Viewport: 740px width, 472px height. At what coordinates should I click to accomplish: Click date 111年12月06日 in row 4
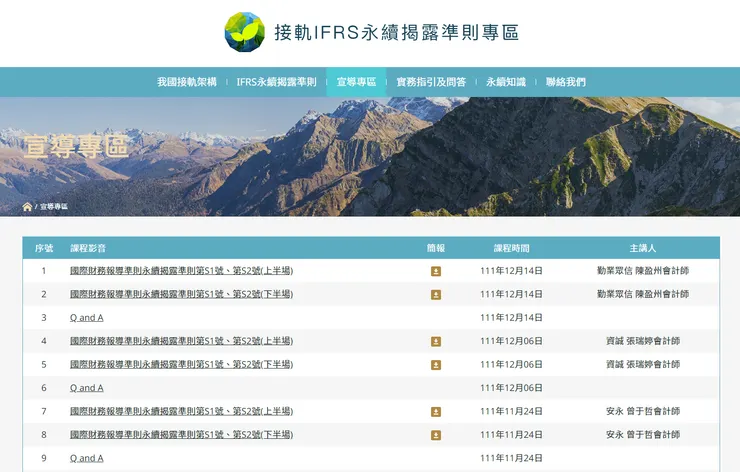[x=512, y=341]
